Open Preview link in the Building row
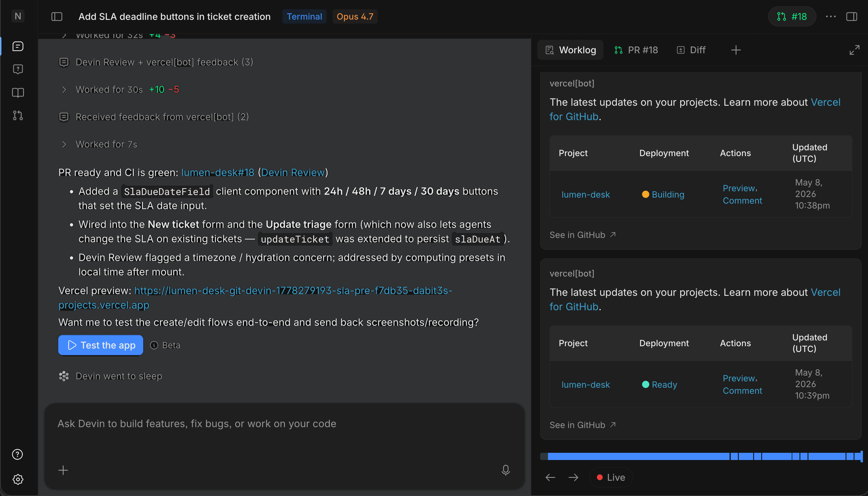This screenshot has height=496, width=868. point(739,188)
